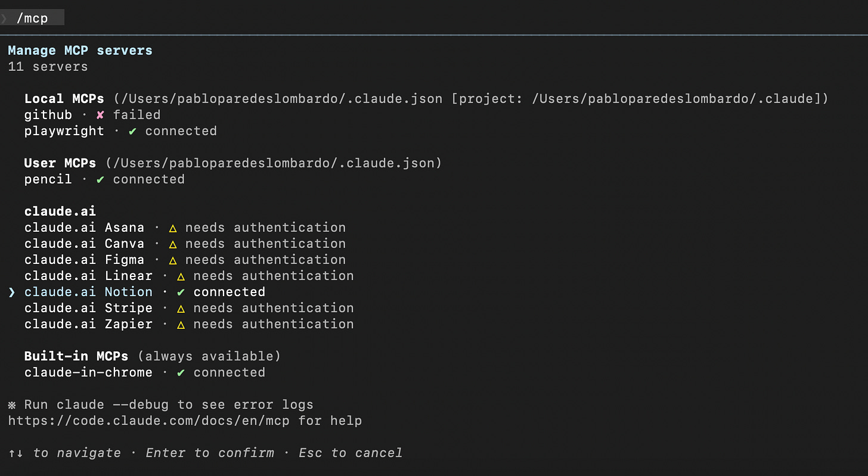Select the playwright server entry
This screenshot has width=868, height=476.
(x=120, y=130)
